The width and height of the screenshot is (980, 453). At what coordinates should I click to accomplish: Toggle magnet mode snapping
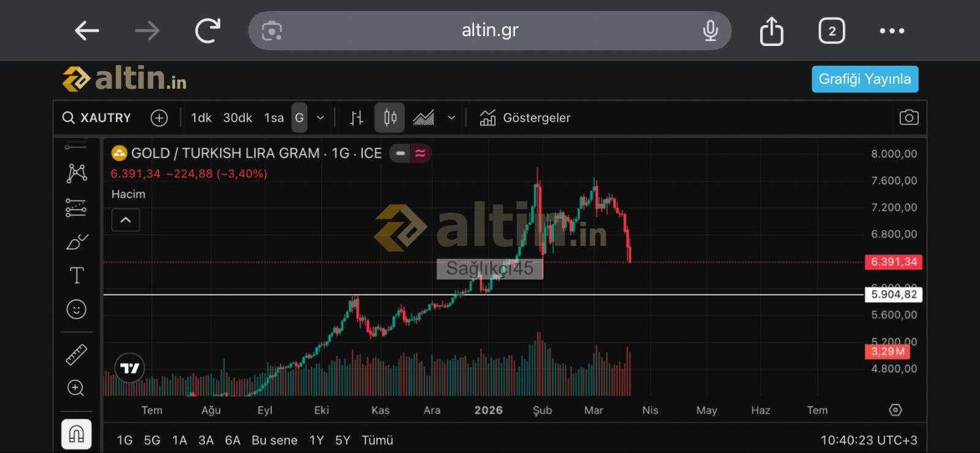[x=77, y=434]
